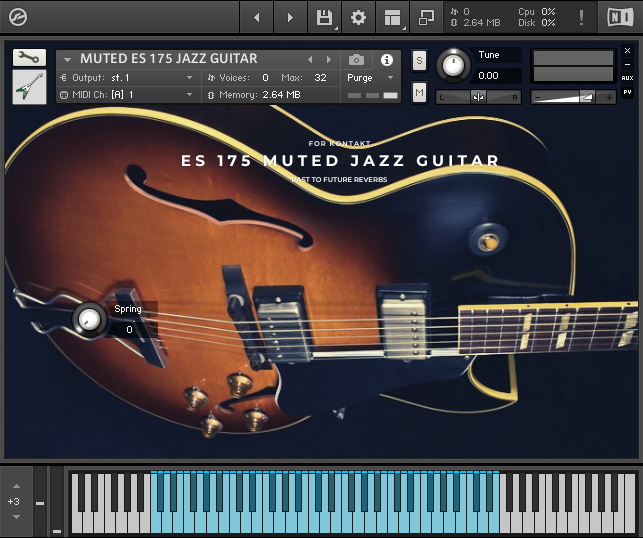Shift keyboard octave down with arrow
Screen dimensions: 643x538
click(16, 517)
